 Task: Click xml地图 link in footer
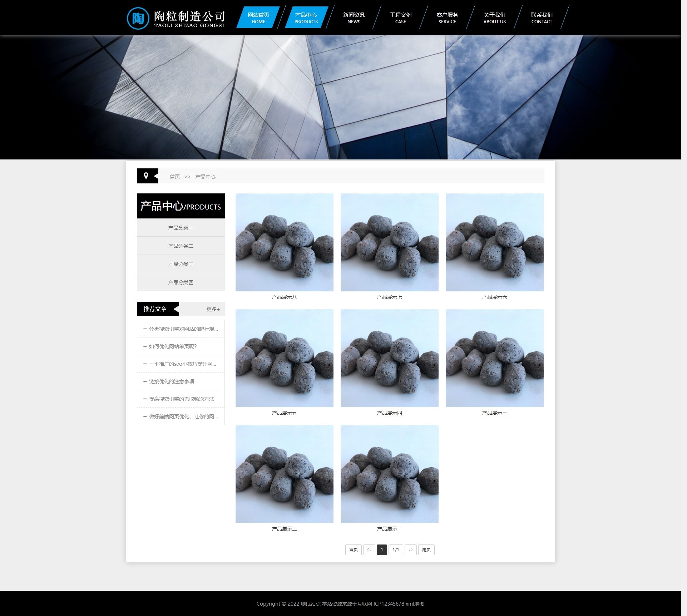(x=415, y=604)
